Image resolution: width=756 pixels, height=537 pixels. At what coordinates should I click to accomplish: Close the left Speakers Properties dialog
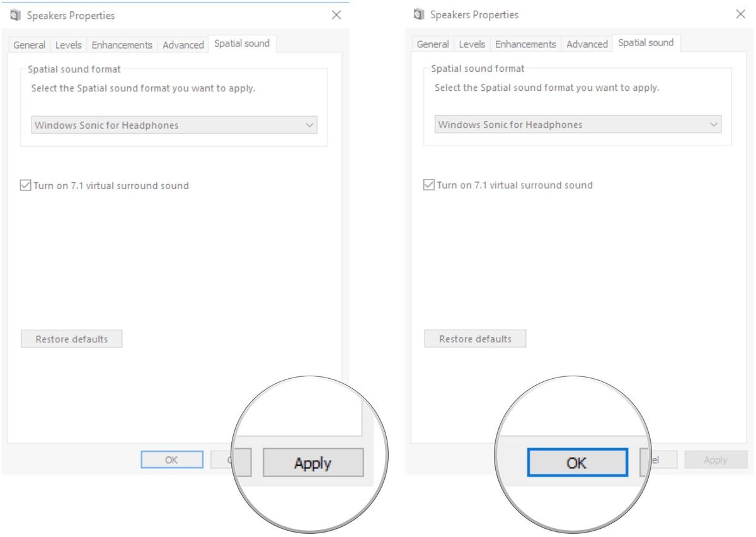[x=336, y=15]
